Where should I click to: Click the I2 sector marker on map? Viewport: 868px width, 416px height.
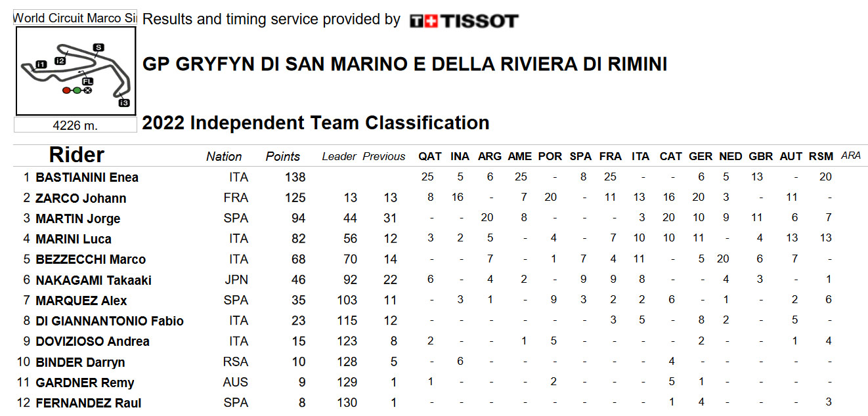point(60,61)
